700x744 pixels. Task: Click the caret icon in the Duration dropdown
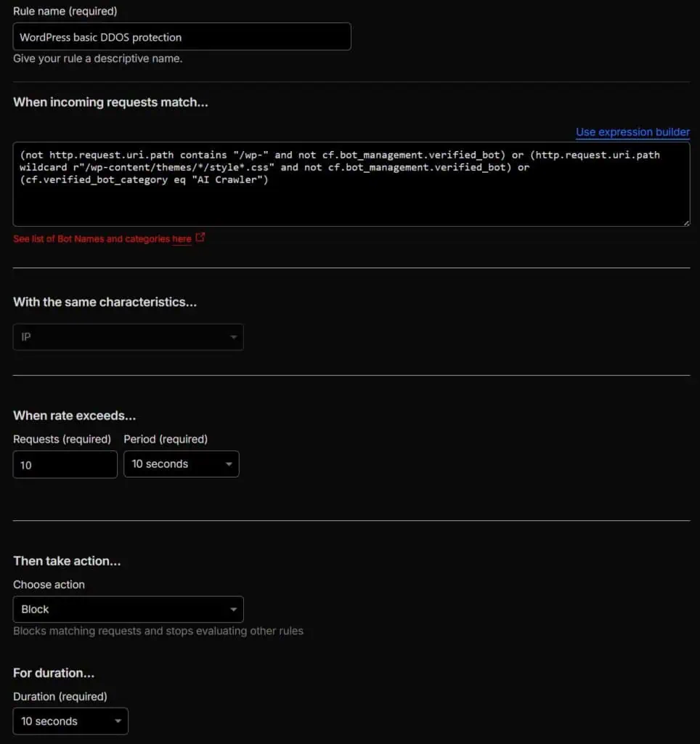(118, 721)
